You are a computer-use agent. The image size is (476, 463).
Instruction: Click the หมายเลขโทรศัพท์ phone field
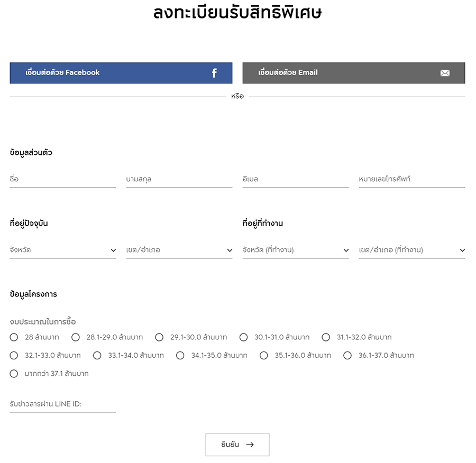pos(411,179)
